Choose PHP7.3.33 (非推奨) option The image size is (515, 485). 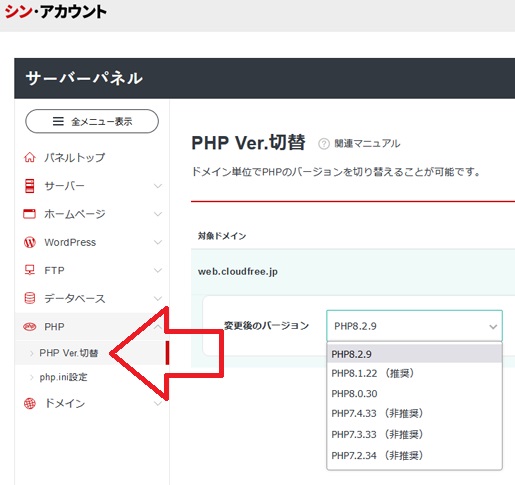pos(414,435)
